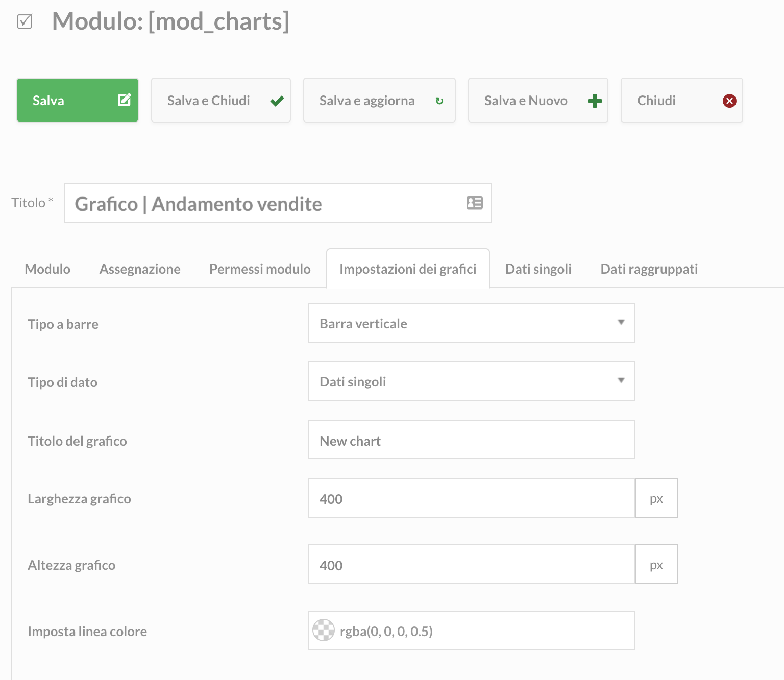Click the dropdown arrow beside Barra verticale
Image resolution: width=784 pixels, height=680 pixels.
tap(621, 323)
